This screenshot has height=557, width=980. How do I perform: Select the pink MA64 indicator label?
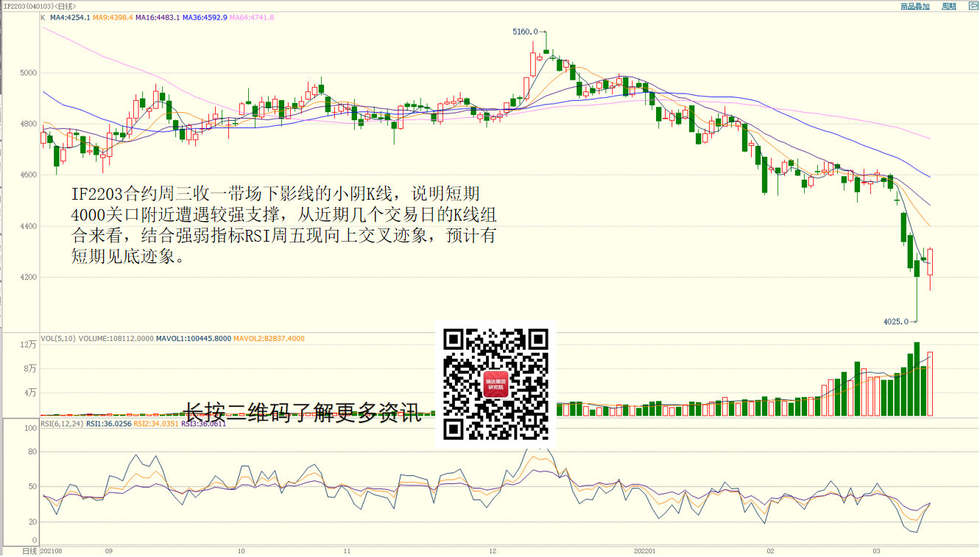coord(252,17)
